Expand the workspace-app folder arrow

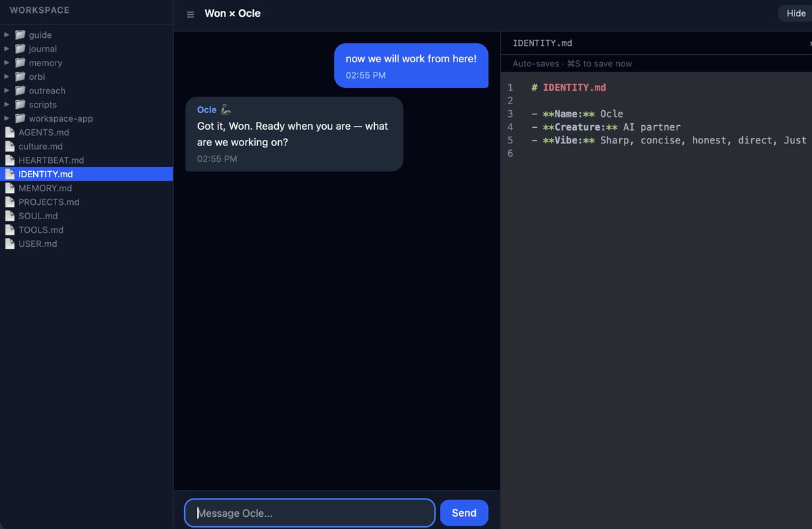tap(7, 118)
